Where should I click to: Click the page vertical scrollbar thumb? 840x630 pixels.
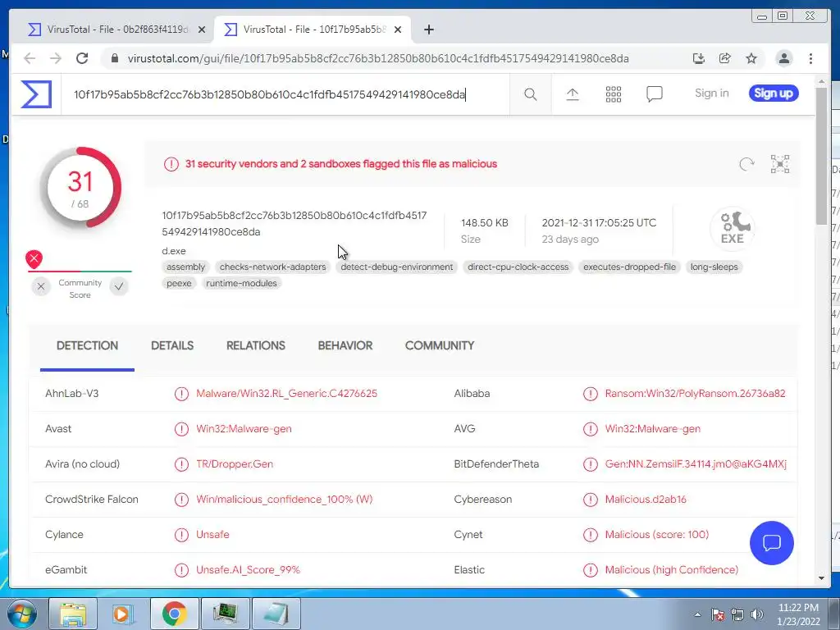[821, 155]
